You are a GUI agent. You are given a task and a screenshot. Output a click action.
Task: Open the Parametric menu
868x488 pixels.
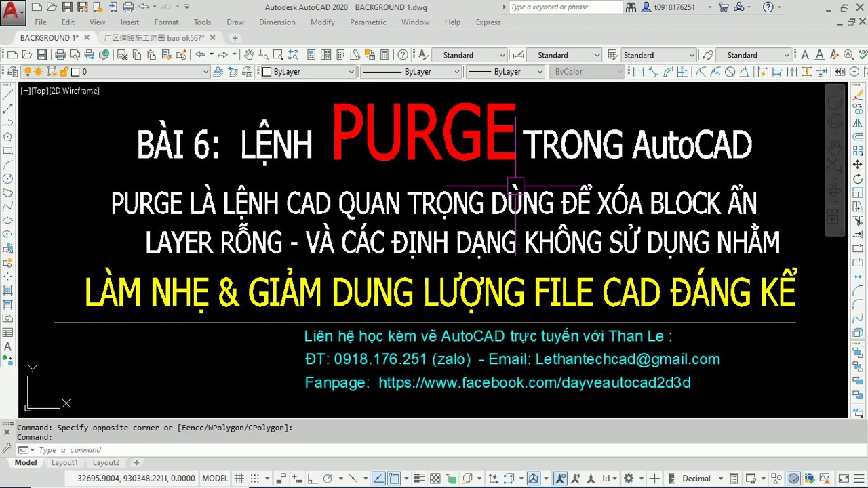point(368,22)
